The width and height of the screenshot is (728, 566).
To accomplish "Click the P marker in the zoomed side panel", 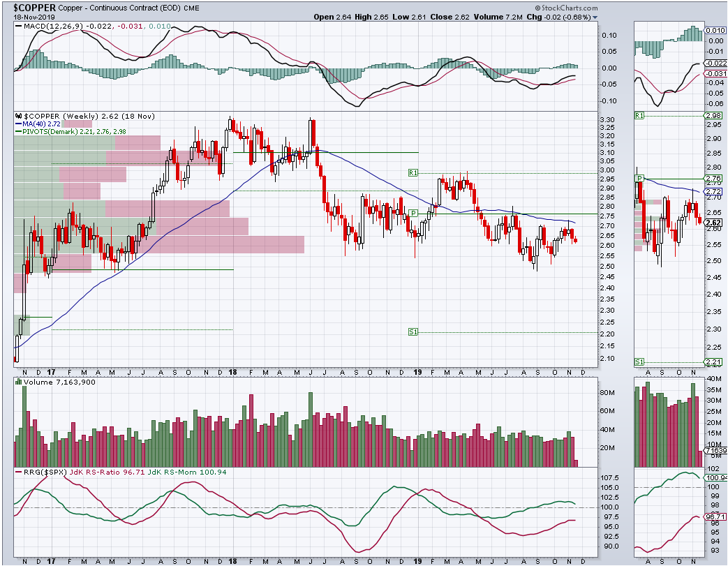I will (x=639, y=178).
